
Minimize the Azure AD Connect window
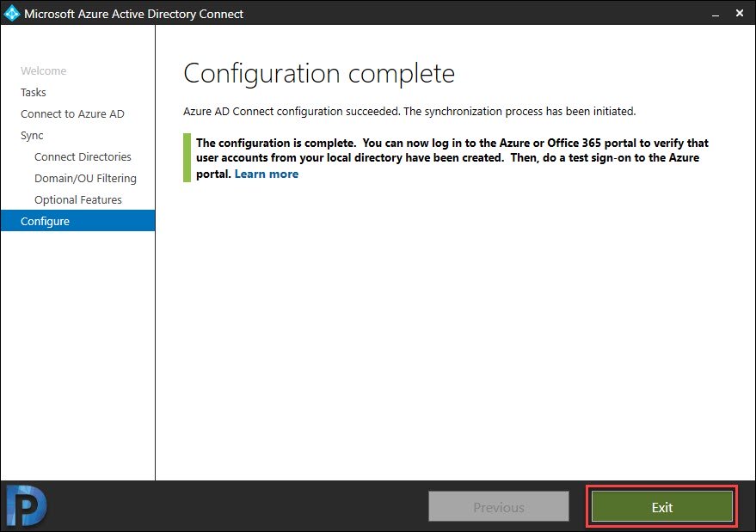click(716, 14)
